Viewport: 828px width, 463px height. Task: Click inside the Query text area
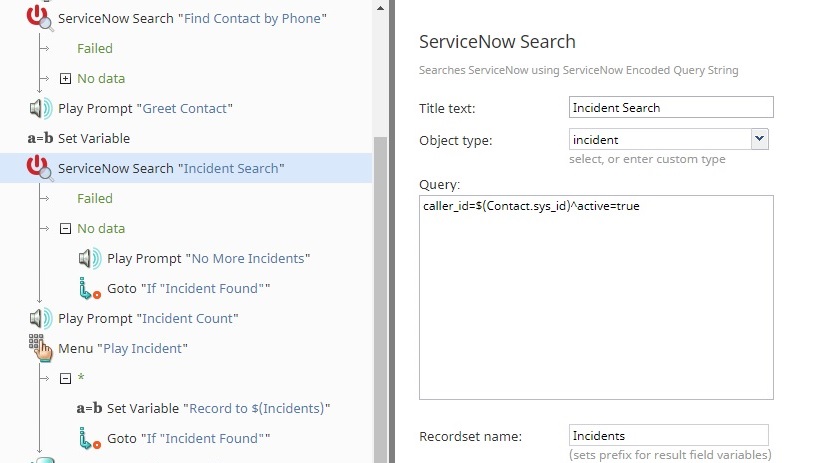point(596,298)
